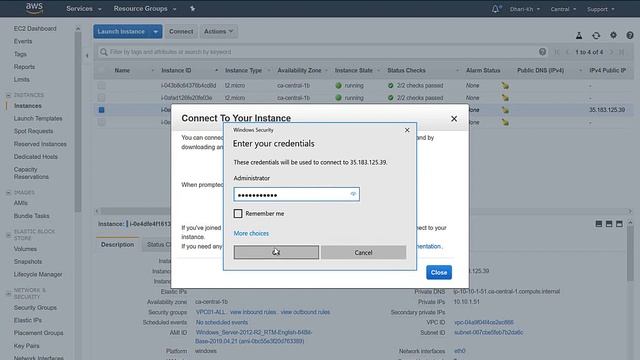The image size is (640, 360).
Task: Open the Services dropdown menu
Action: tap(84, 9)
